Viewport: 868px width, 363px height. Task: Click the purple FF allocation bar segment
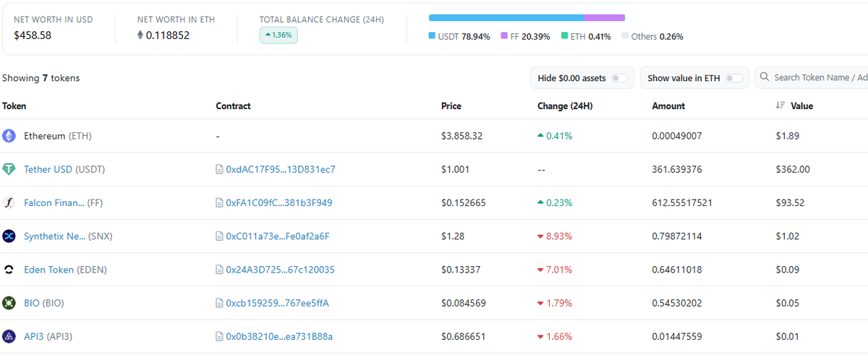tap(604, 17)
